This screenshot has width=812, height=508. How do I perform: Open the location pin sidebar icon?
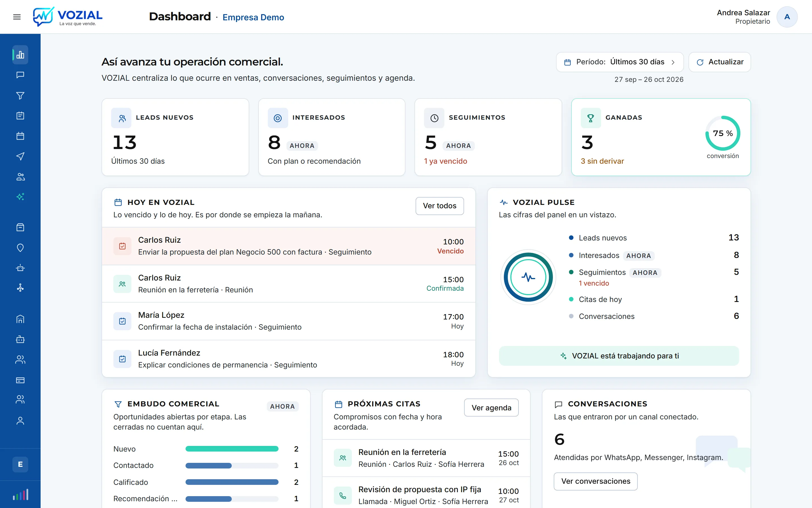(20, 248)
